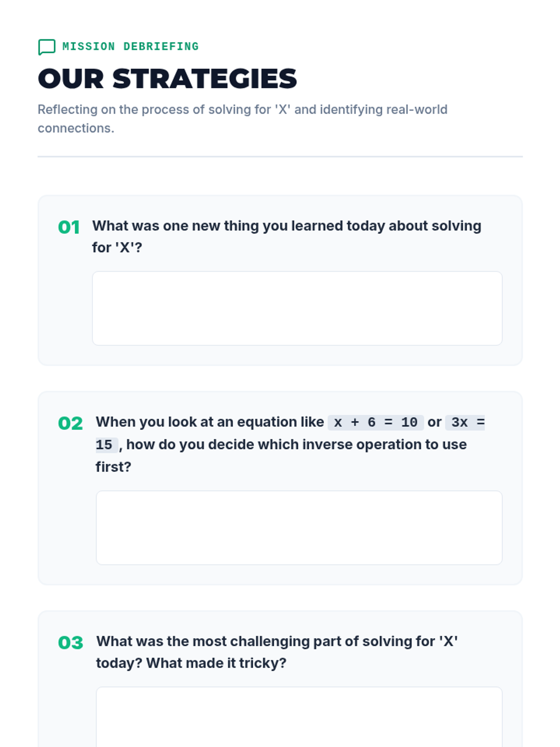Click the green 02 question number

[x=70, y=423]
